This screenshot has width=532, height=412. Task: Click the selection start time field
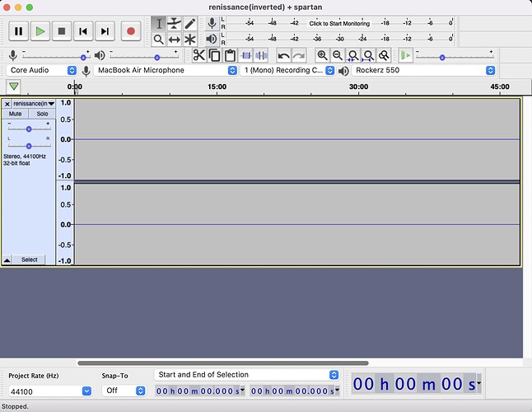199,391
